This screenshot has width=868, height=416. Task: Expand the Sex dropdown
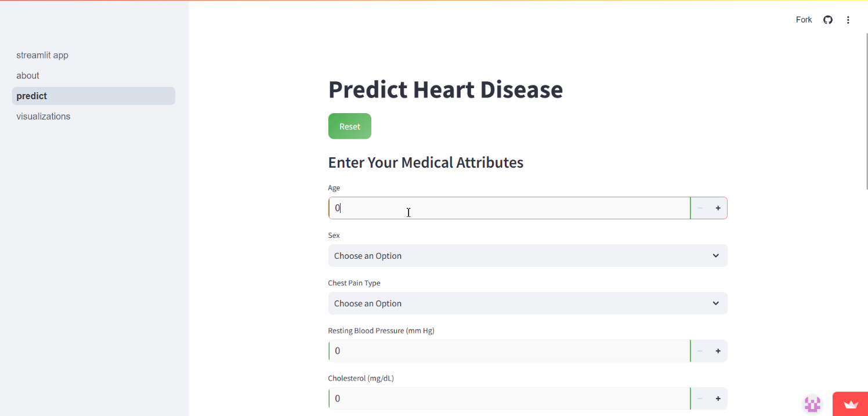click(x=527, y=256)
